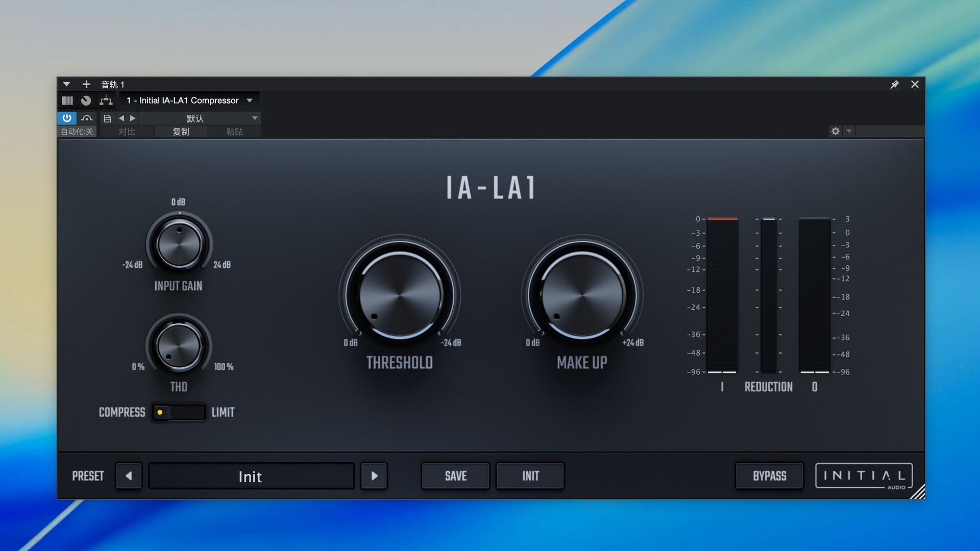The height and width of the screenshot is (551, 980).
Task: Open the plugin window menu triangle
Action: [66, 84]
